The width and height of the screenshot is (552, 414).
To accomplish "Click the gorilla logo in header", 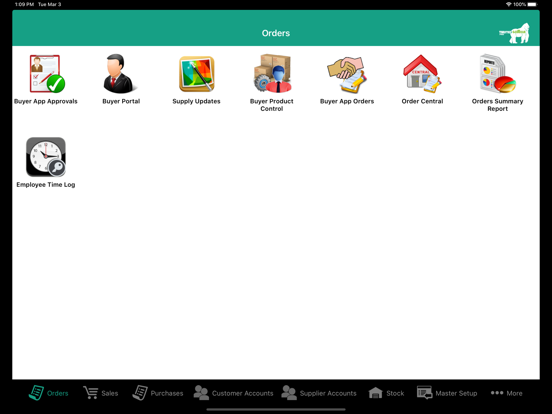I will coord(515,33).
